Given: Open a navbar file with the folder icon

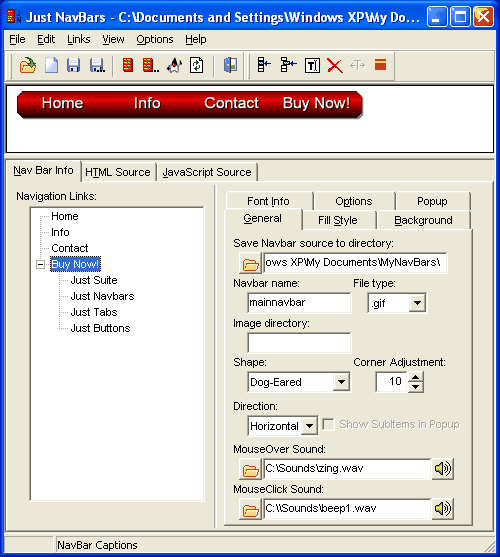Looking at the screenshot, I should (x=28, y=65).
